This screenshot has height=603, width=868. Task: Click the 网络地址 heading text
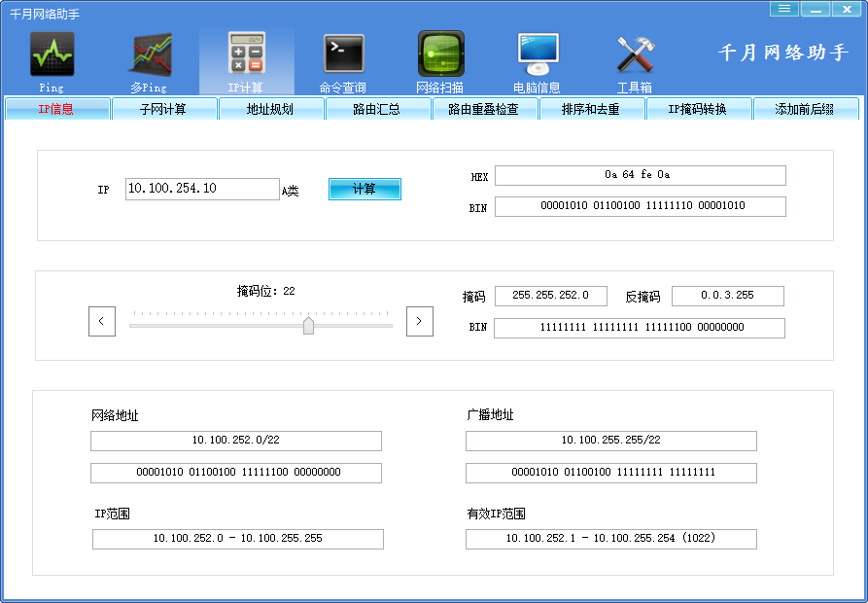[x=115, y=415]
